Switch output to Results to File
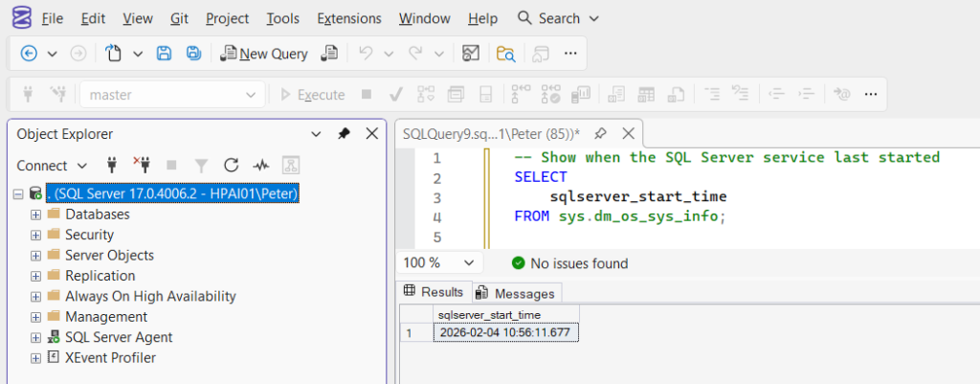This screenshot has height=384, width=980. (675, 95)
